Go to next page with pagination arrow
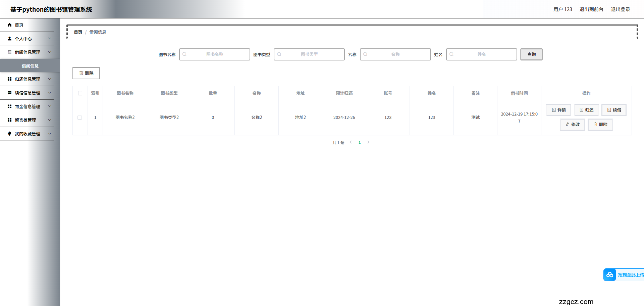 [368, 142]
